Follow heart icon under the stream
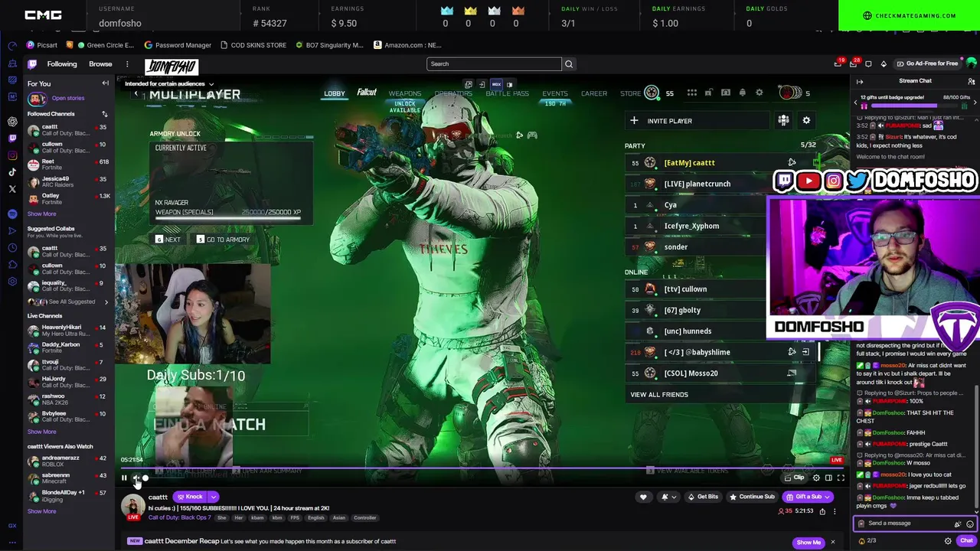This screenshot has height=551, width=980. pyautogui.click(x=643, y=497)
